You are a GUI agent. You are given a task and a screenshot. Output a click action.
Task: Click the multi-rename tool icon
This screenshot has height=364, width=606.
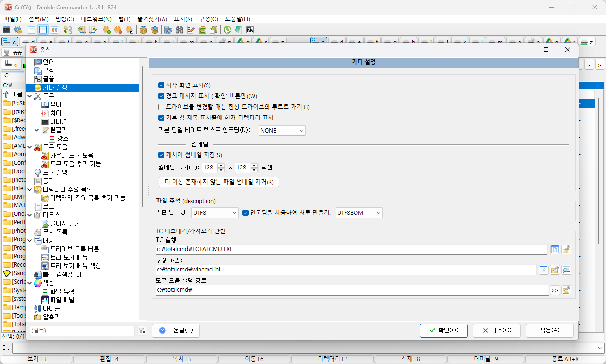coord(191,30)
